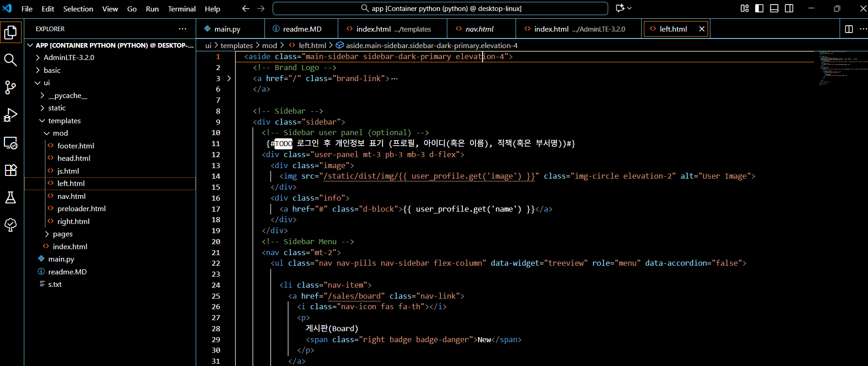868x366 pixels.
Task: Go forward using the right arrow
Action: point(261,8)
